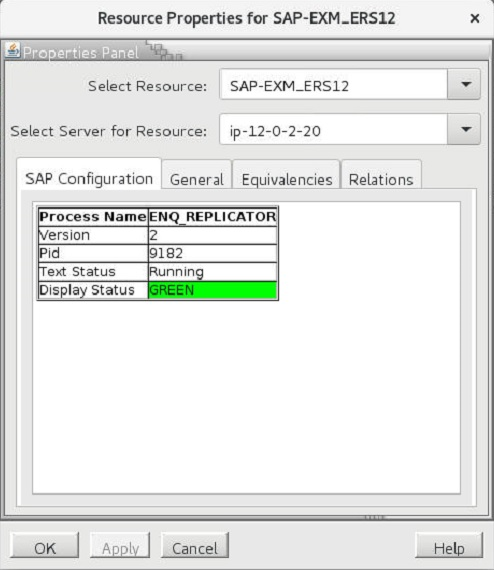Click the Select Server for Resource label
Screen dimensions: 494x570
(x=109, y=131)
